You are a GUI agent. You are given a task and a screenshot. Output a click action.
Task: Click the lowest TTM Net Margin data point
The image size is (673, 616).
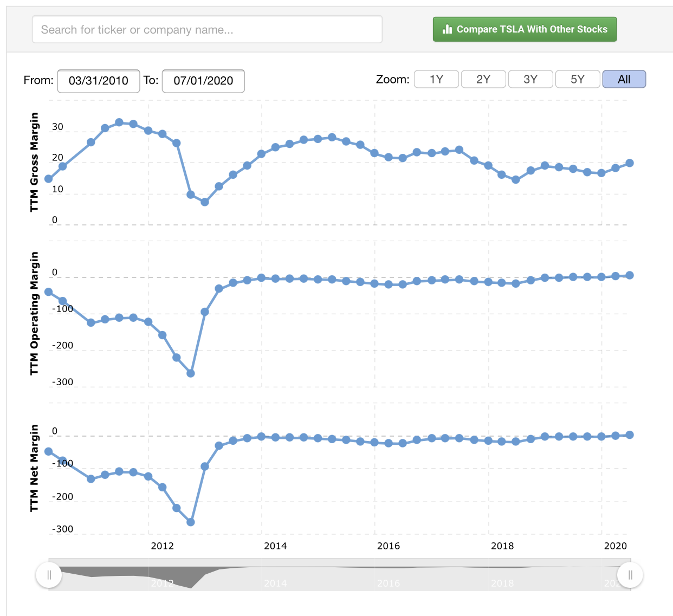(191, 522)
